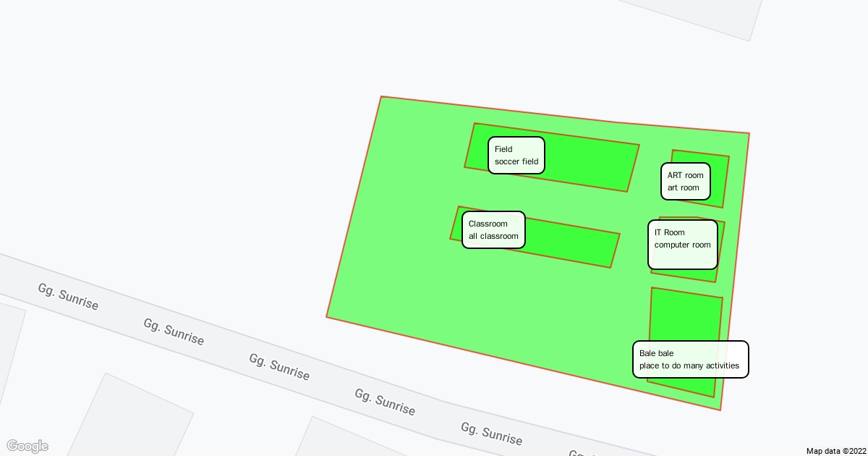The height and width of the screenshot is (456, 868).
Task: Open the Map data ©2022 attribution
Action: pos(834,451)
